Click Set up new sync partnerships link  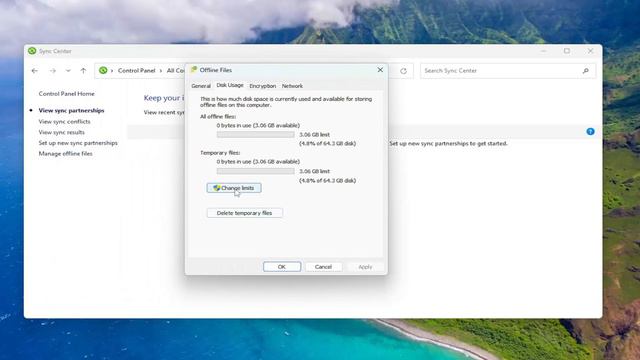tap(78, 143)
